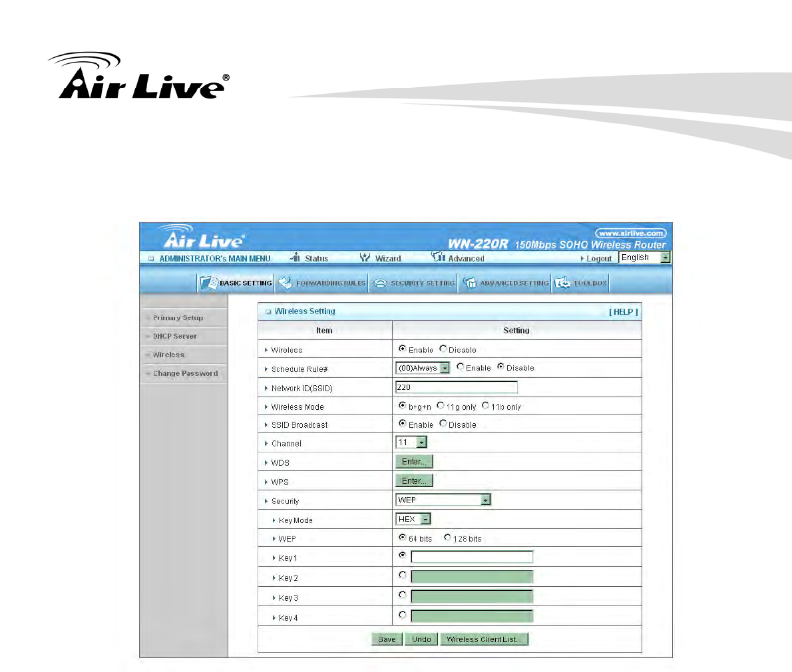Select b+g+n wireless mode
The width and height of the screenshot is (792, 672).
(x=403, y=405)
